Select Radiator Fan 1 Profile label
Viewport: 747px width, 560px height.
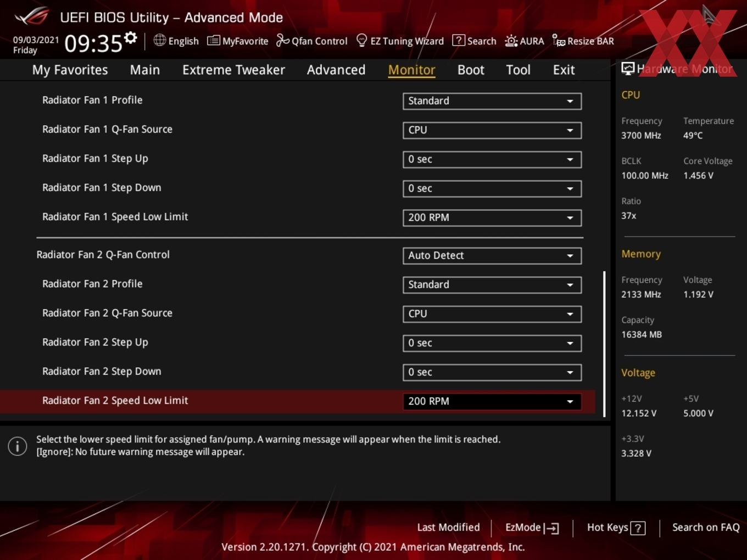[92, 100]
